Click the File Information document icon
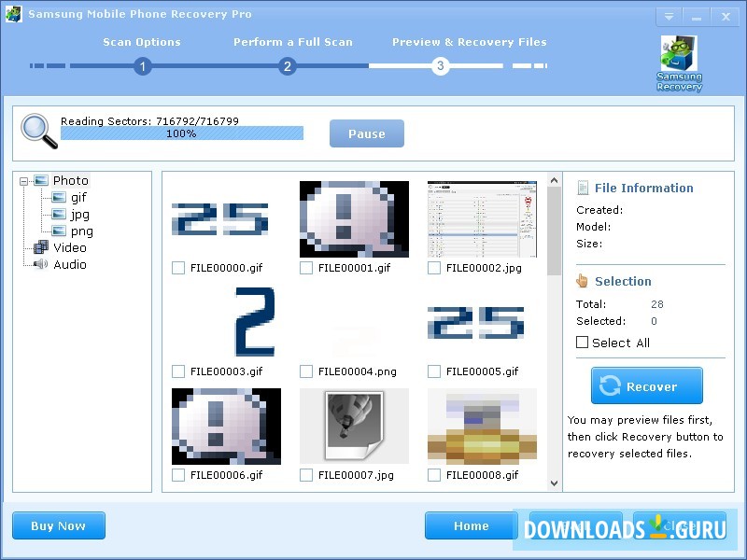The height and width of the screenshot is (560, 747). (x=582, y=188)
